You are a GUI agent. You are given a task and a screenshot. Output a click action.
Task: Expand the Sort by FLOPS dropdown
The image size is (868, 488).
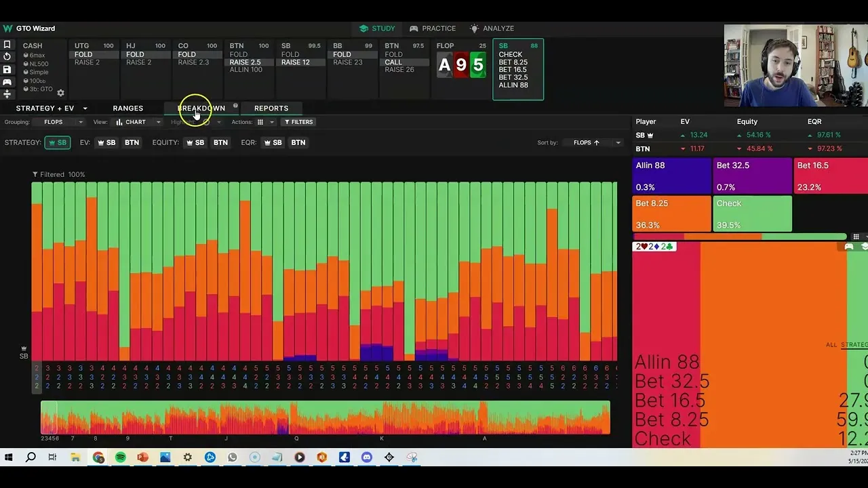coord(596,142)
